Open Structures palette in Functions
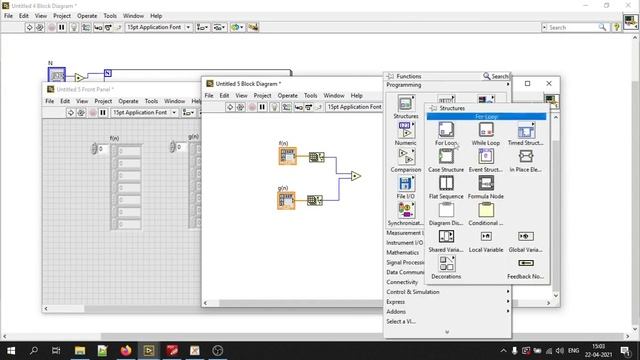 406,103
